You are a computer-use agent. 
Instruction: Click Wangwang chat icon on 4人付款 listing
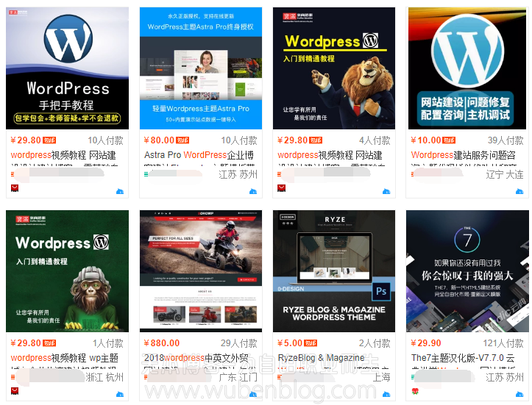386,192
